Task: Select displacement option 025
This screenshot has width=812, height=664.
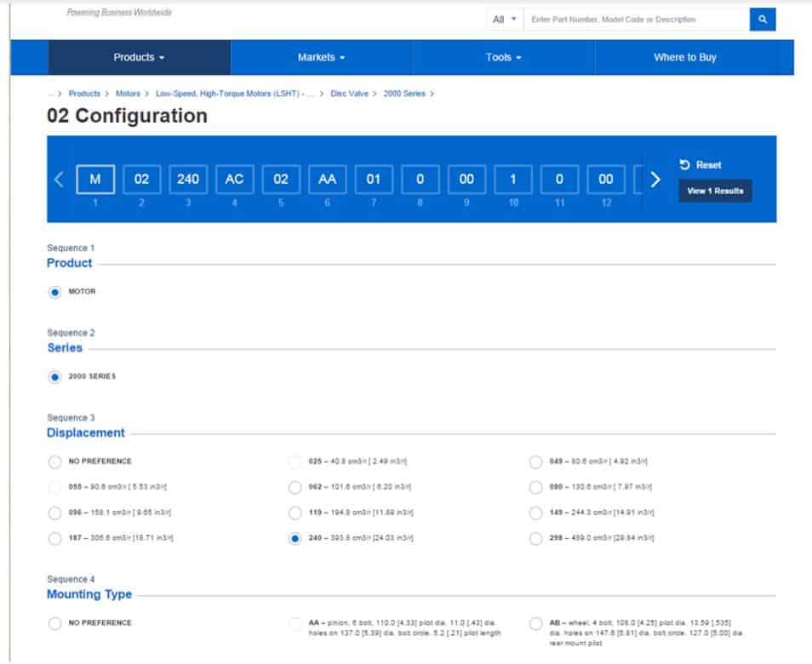Action: pos(296,461)
